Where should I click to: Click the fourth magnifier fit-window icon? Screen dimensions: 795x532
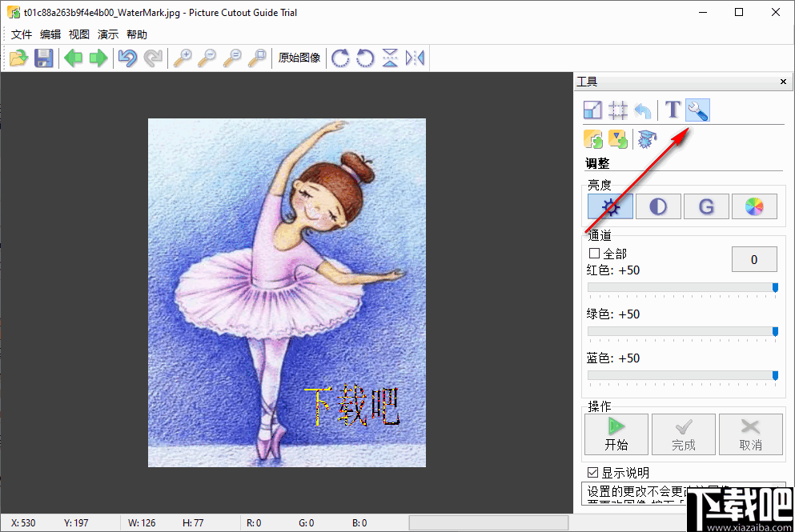257,58
